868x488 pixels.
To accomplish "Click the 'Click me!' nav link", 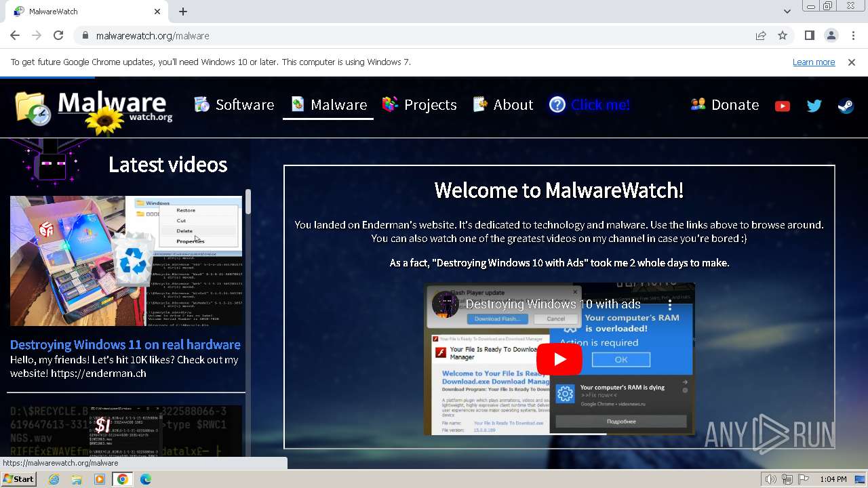I will (589, 105).
